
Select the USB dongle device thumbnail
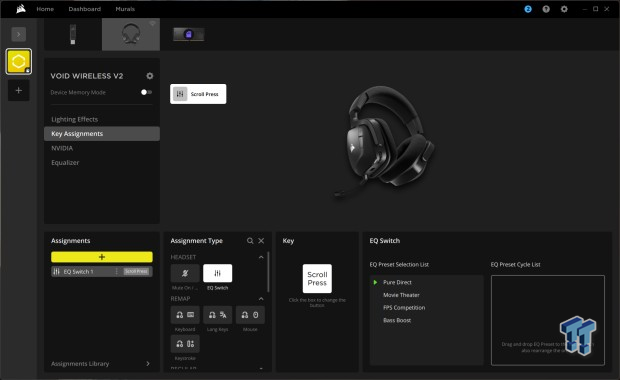click(x=73, y=34)
